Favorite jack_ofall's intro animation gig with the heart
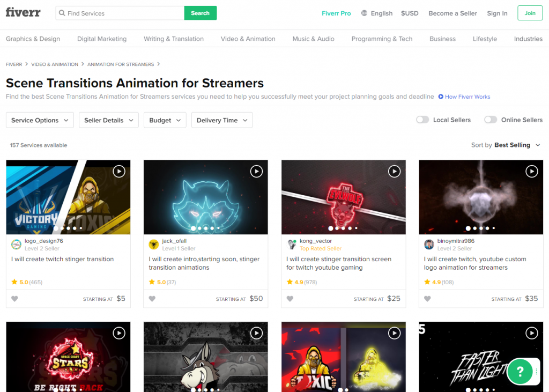The height and width of the screenshot is (392, 549). (x=152, y=299)
